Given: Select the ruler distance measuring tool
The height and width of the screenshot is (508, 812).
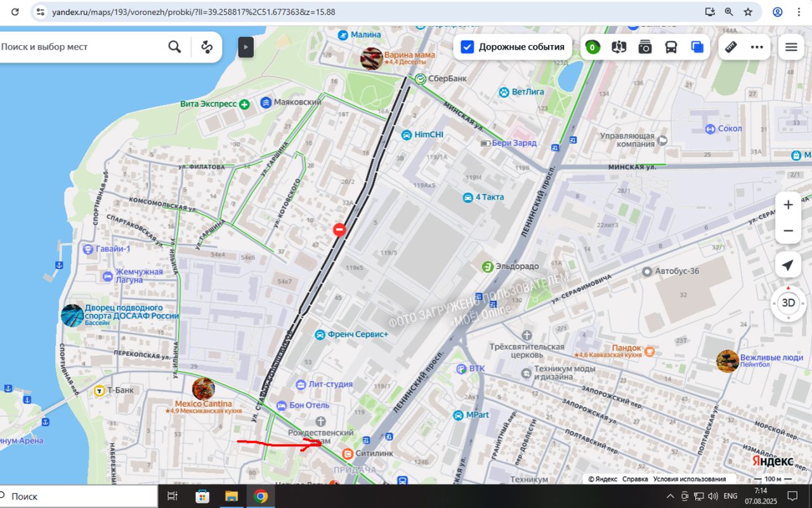Looking at the screenshot, I should 731,47.
